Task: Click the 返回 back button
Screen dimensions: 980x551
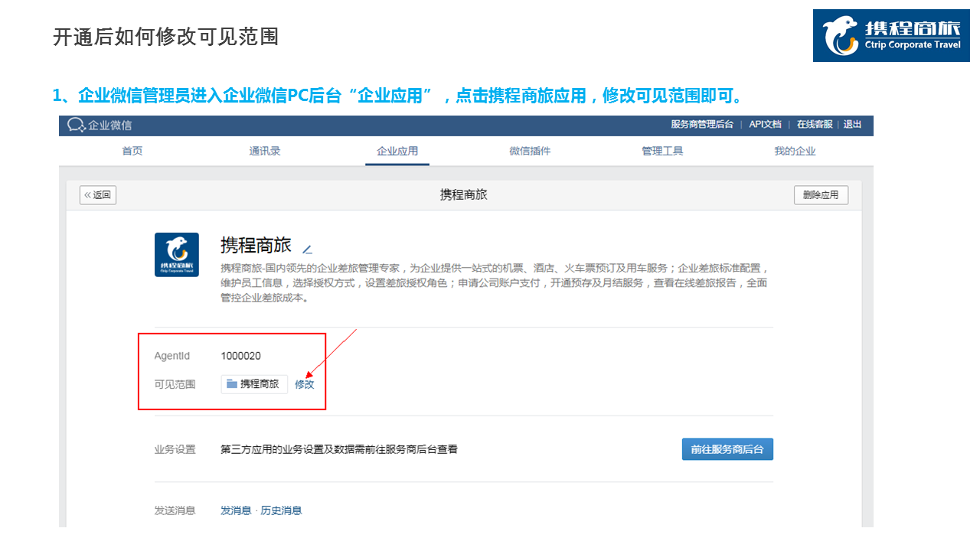Action: coord(98,195)
